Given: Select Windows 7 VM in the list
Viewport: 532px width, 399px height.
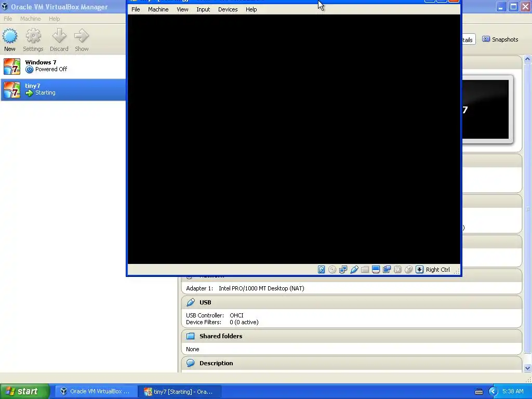Looking at the screenshot, I should (x=63, y=66).
